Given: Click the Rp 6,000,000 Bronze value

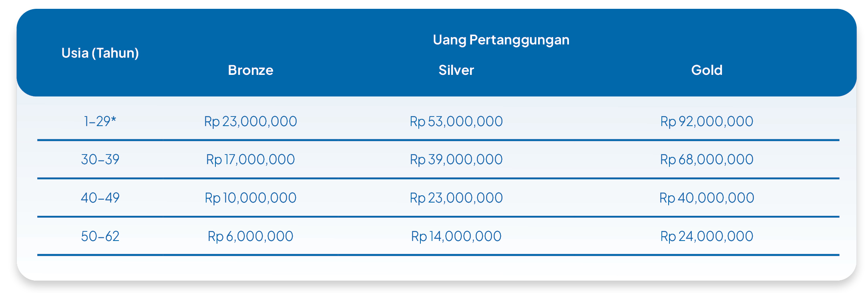Looking at the screenshot, I should click(251, 236).
